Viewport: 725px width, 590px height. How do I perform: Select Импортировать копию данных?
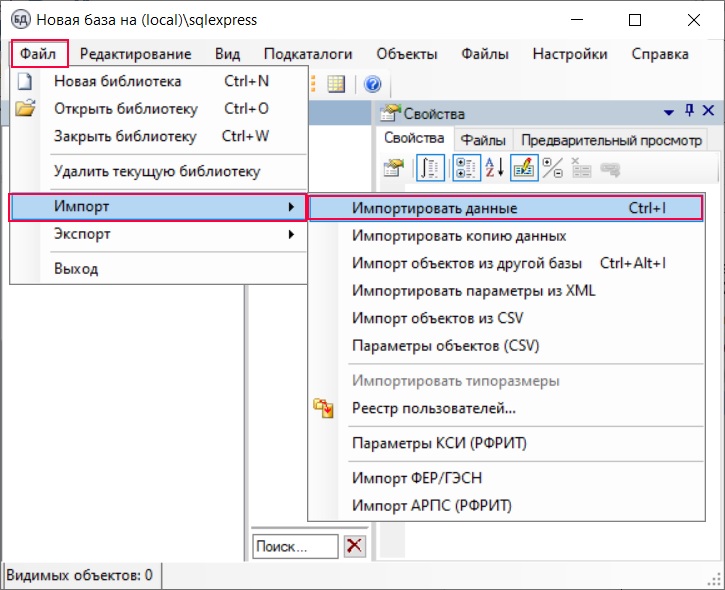coord(507,236)
